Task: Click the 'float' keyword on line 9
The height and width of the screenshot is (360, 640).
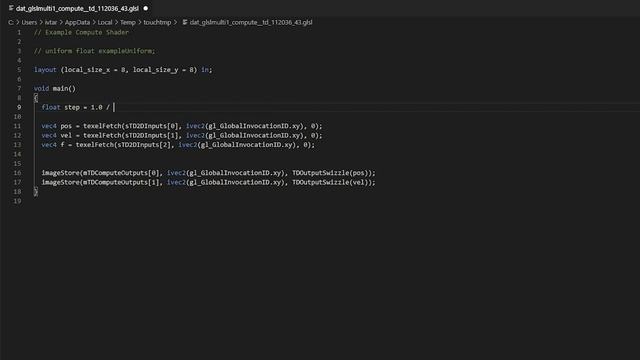Action: click(51, 107)
